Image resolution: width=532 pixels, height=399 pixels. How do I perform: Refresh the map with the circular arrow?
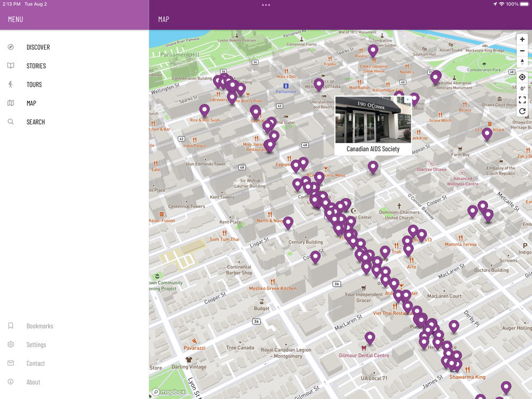pos(522,111)
